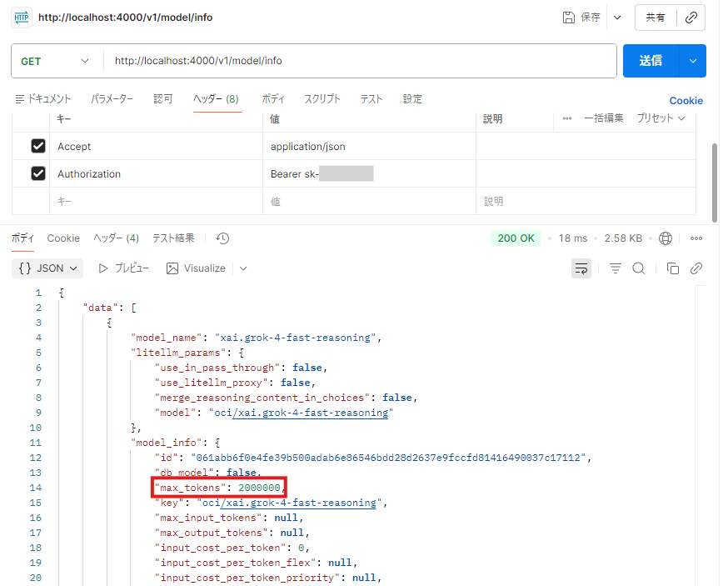Open the request ボディ tab
Viewport: 728px width, 586px height.
[x=273, y=99]
